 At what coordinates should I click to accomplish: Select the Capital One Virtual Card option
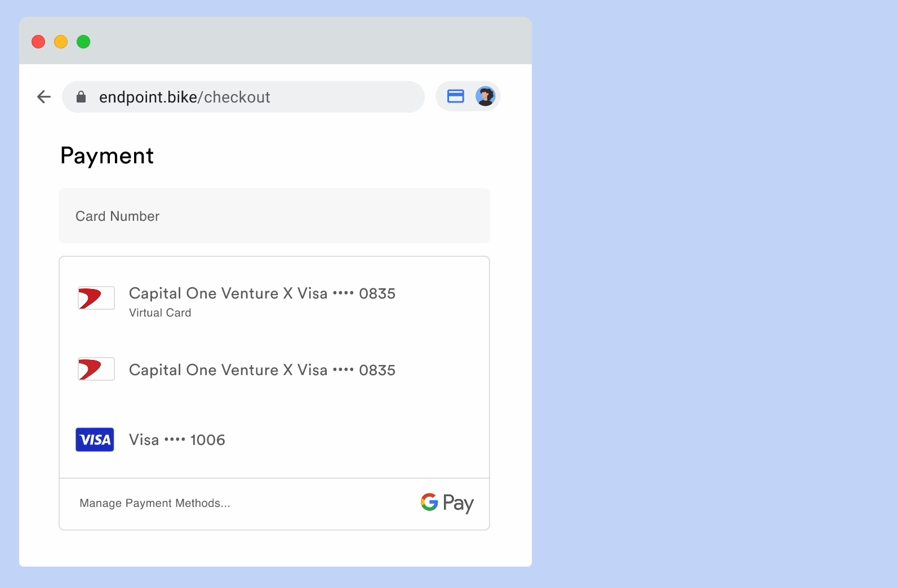pyautogui.click(x=274, y=301)
